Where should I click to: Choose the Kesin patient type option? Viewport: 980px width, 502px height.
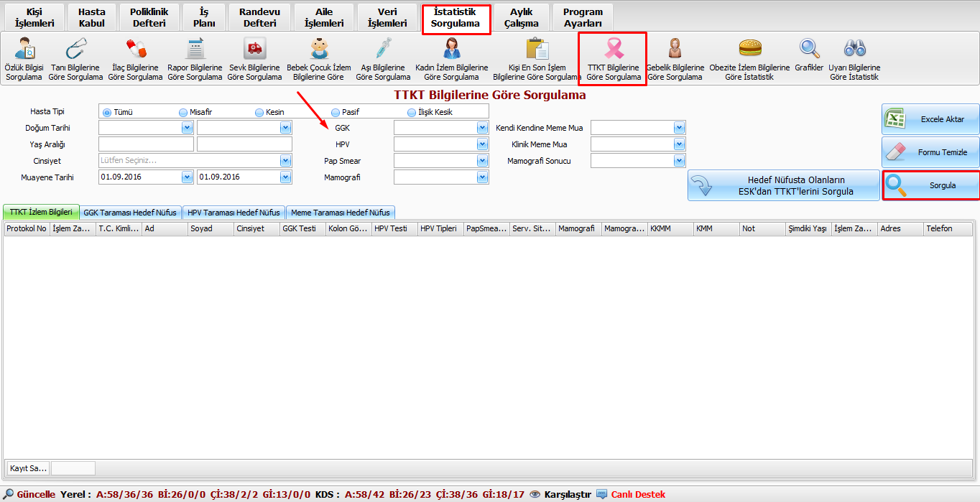[259, 112]
